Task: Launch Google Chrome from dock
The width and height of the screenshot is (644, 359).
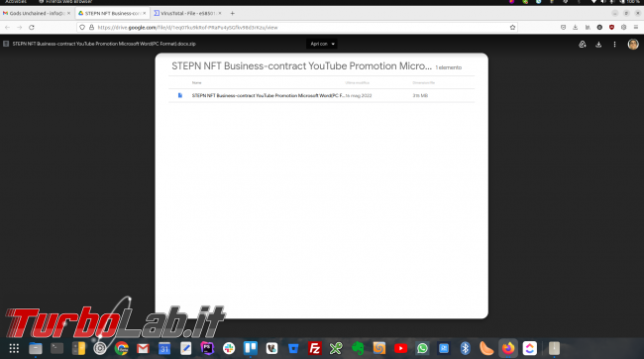Action: coord(121,349)
